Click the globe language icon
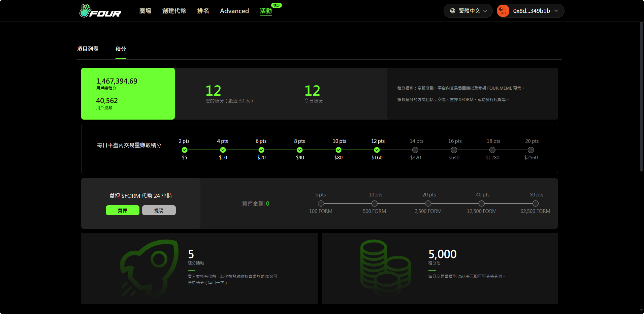 tap(453, 11)
